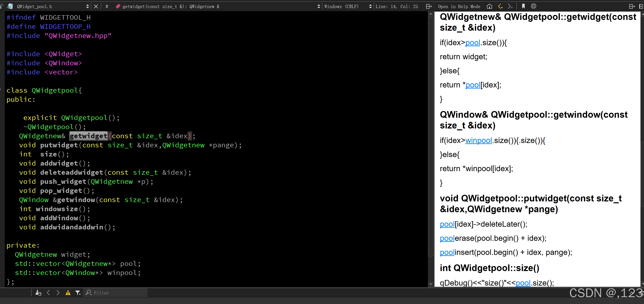The image size is (644, 304).
Task: Click Open in Help Mode
Action: coord(459,6)
